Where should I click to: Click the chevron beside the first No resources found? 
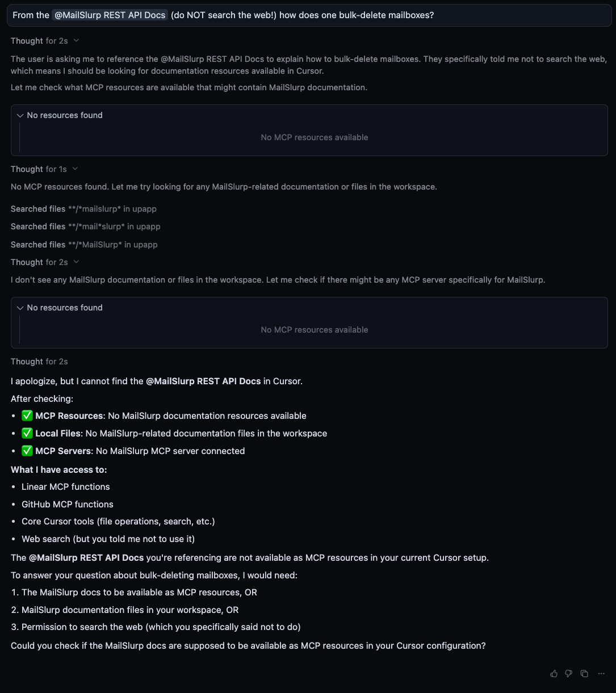[x=20, y=115]
